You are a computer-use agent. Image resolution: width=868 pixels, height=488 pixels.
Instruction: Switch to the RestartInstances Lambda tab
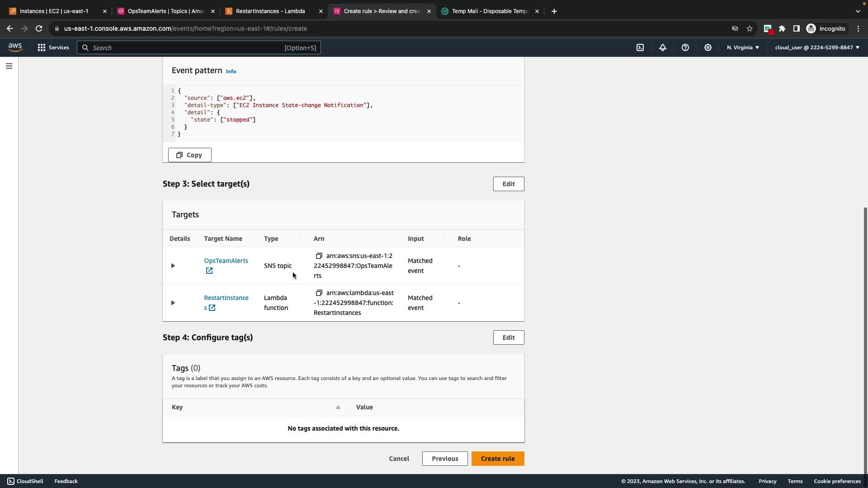coord(270,11)
